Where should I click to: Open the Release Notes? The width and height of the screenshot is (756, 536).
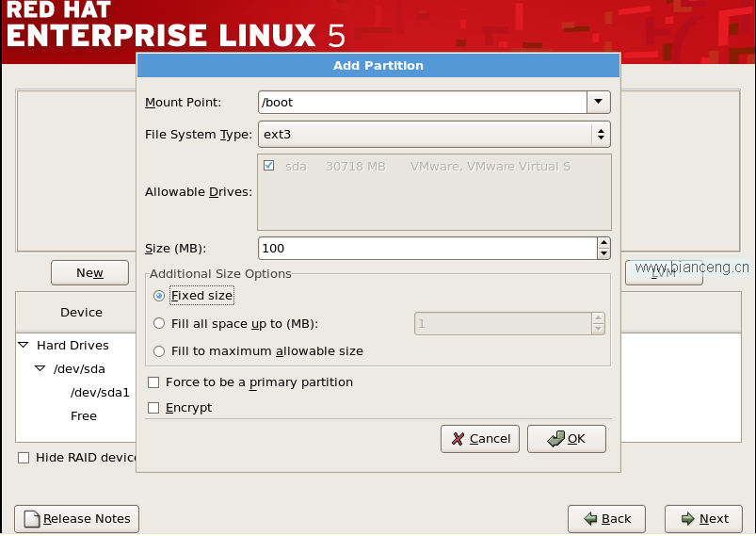click(x=76, y=519)
